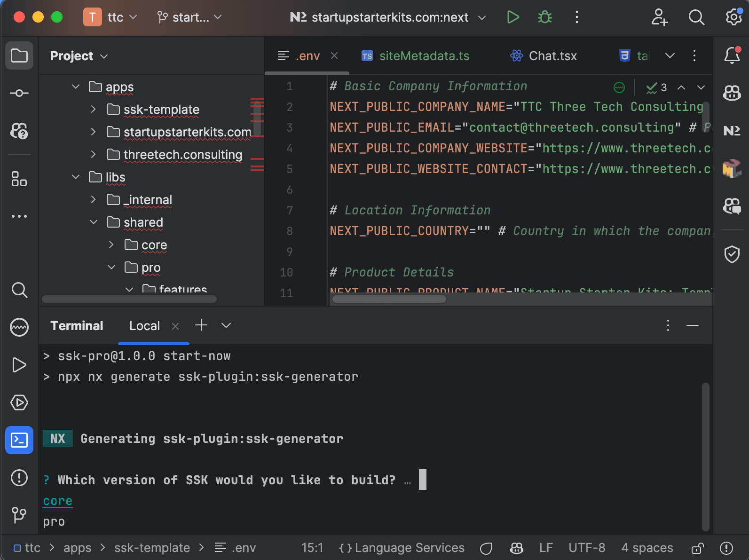Open the Commit tool window

(19, 93)
